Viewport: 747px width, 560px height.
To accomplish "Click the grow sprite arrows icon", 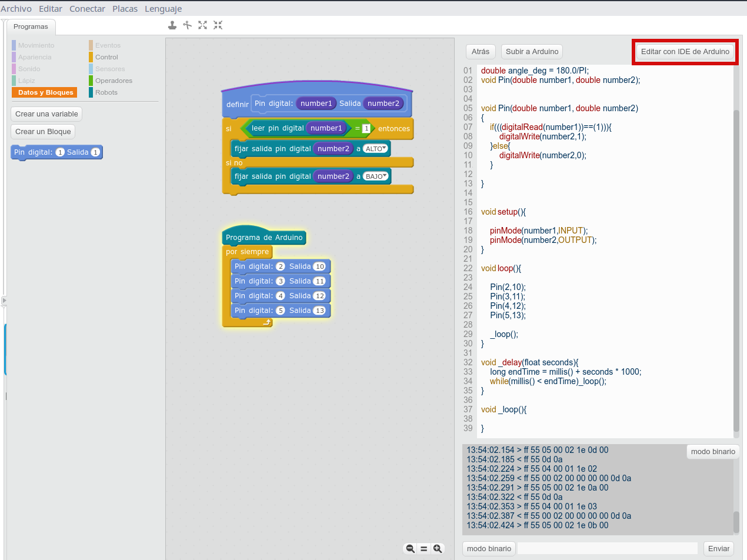I will [x=203, y=25].
